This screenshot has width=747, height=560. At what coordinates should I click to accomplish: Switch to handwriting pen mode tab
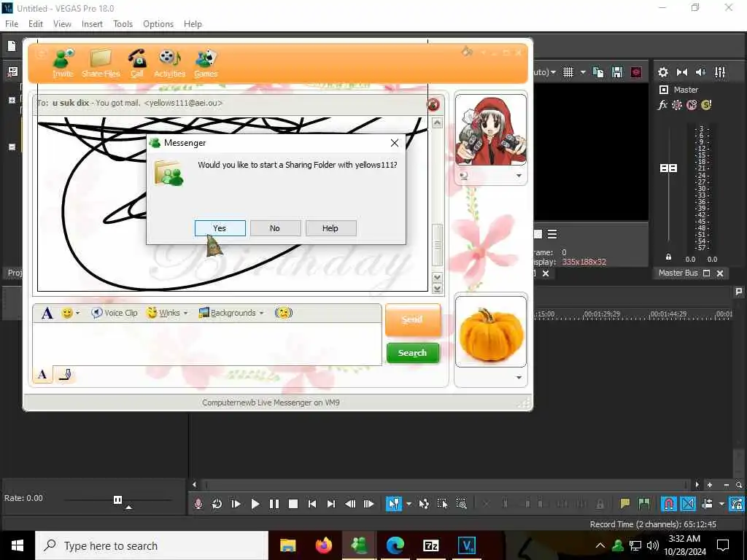tap(65, 375)
